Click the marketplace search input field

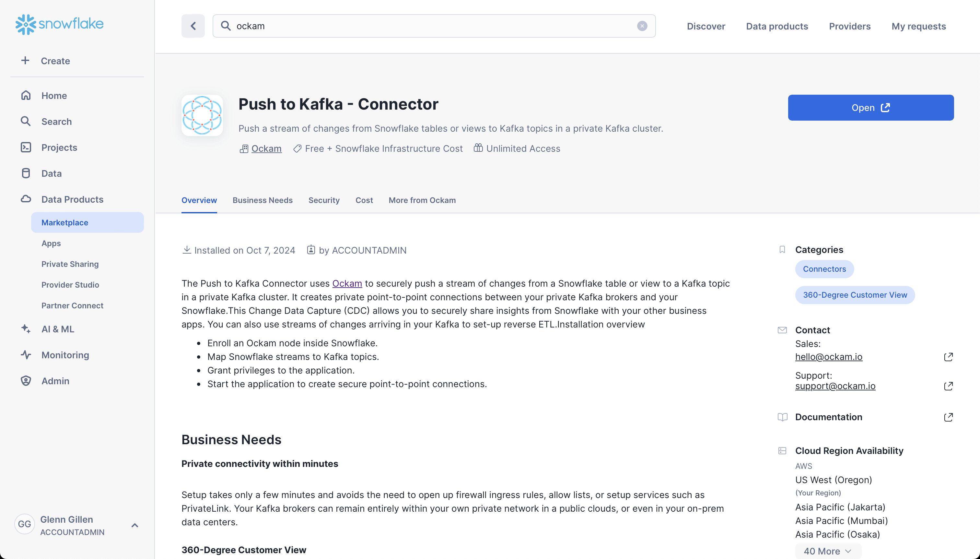[434, 26]
